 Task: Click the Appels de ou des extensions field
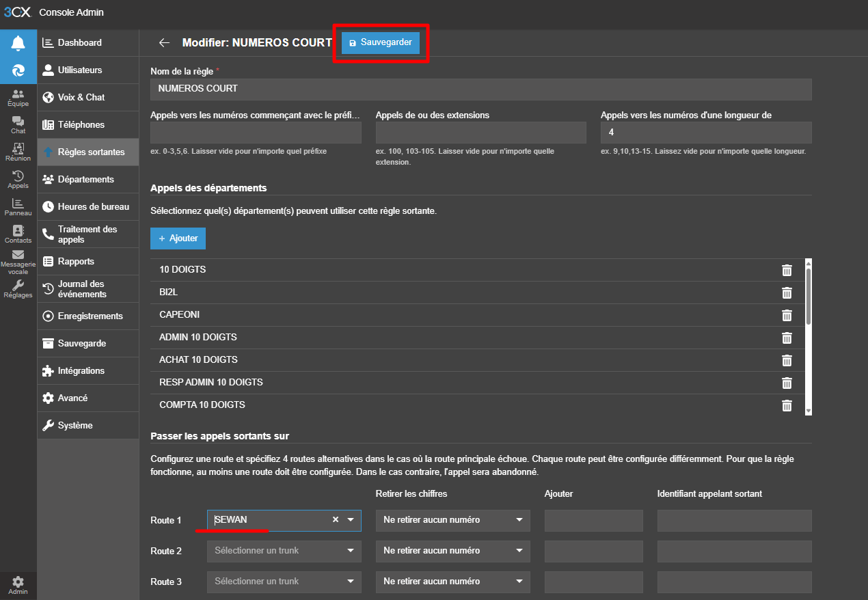[x=481, y=133]
